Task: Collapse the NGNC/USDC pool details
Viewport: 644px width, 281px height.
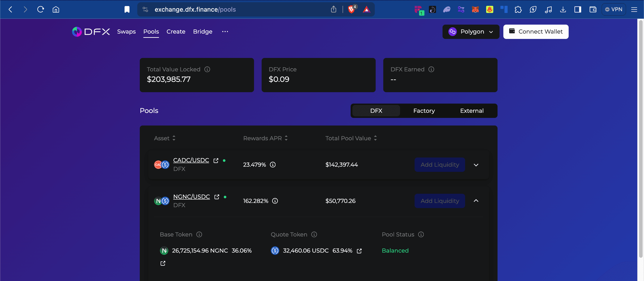Action: (476, 201)
